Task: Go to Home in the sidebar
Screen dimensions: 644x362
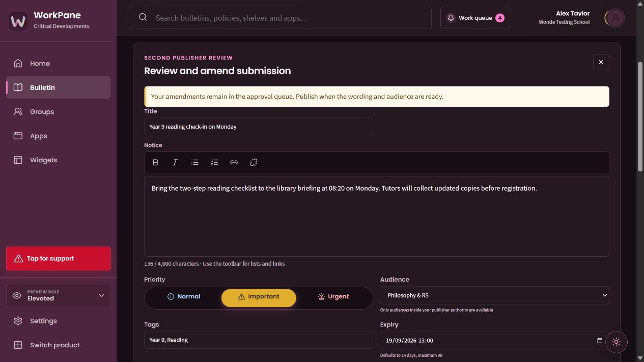Action: pyautogui.click(x=59, y=64)
